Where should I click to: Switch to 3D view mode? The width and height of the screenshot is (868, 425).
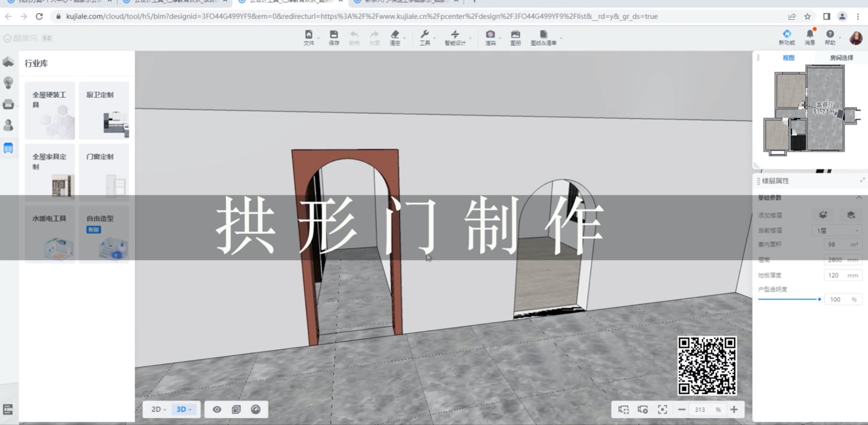(x=183, y=409)
